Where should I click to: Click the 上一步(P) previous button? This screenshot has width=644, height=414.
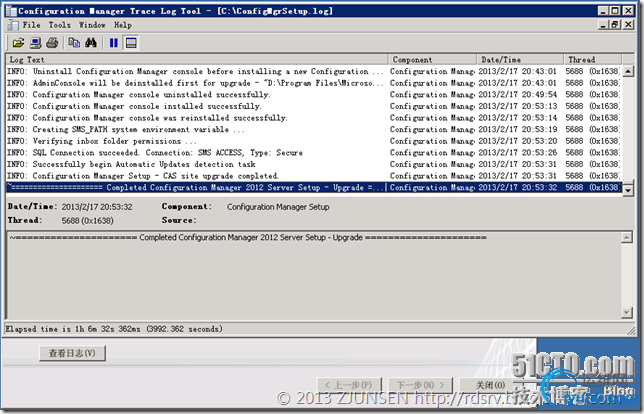coord(349,385)
